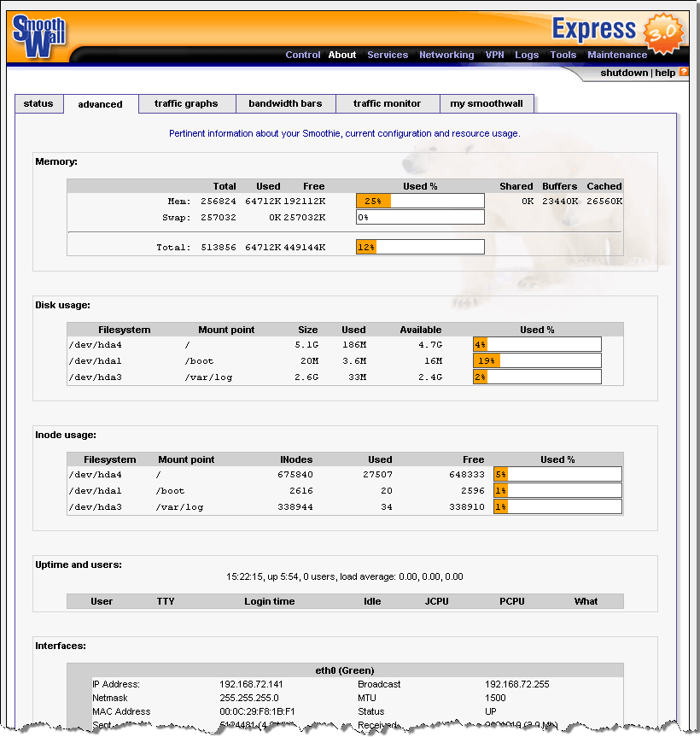Image resolution: width=700 pixels, height=737 pixels.
Task: Open the Logs menu
Action: (x=527, y=55)
